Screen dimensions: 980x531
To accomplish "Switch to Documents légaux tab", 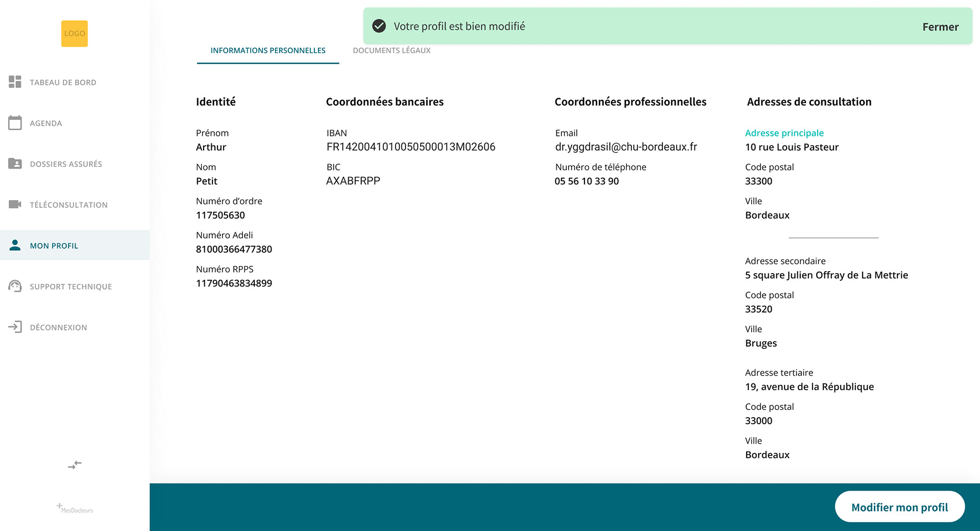I will tap(391, 51).
